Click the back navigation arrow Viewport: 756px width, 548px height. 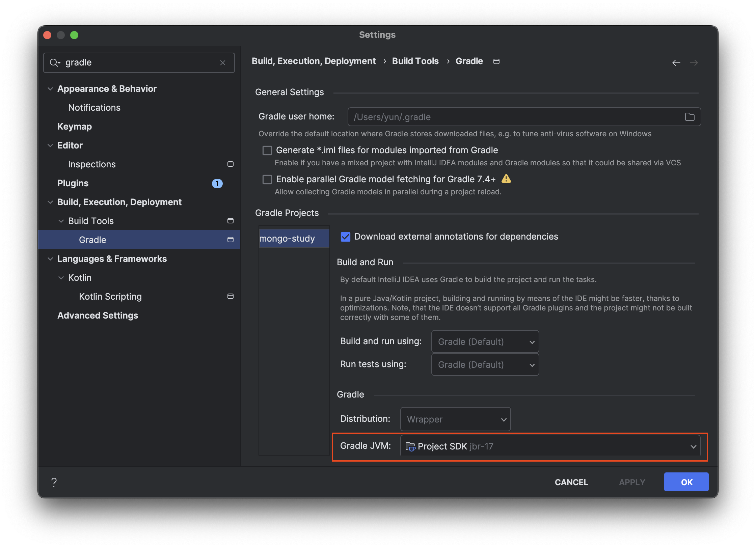coord(676,63)
